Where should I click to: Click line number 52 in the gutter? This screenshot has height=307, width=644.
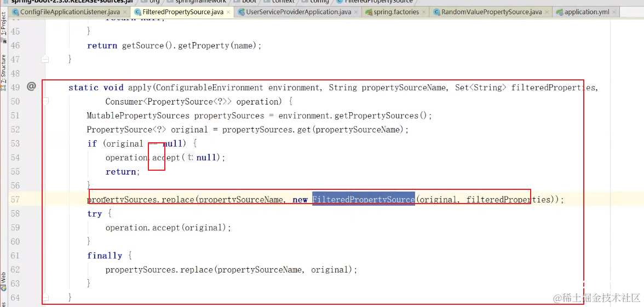pos(15,130)
